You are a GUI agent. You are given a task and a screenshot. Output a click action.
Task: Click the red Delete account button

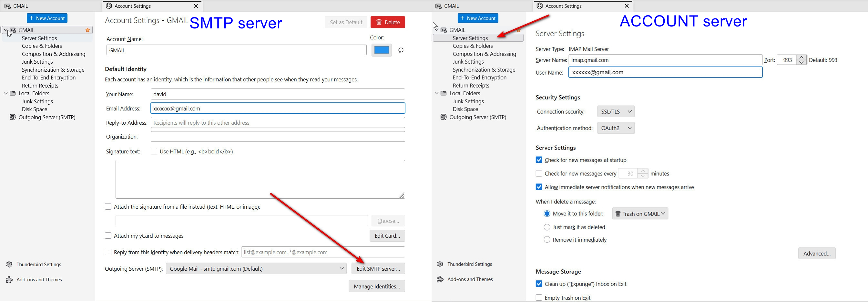tap(388, 22)
